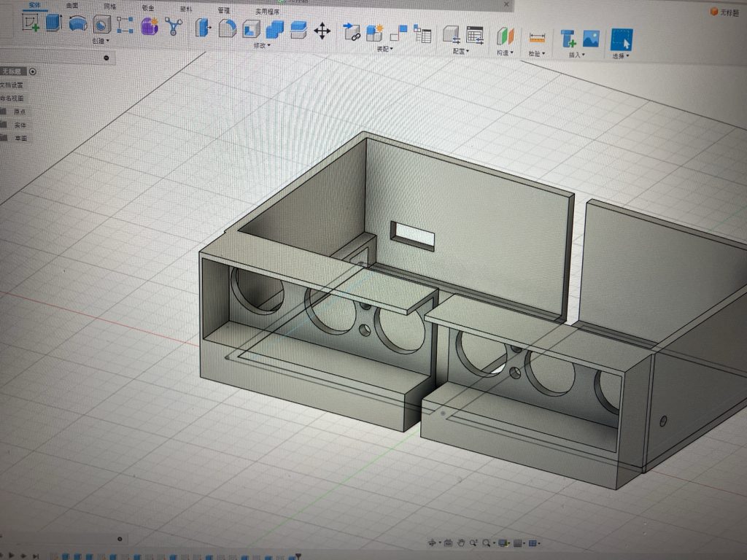
Task: Expand the 原点 folder in browser
Action: point(20,112)
